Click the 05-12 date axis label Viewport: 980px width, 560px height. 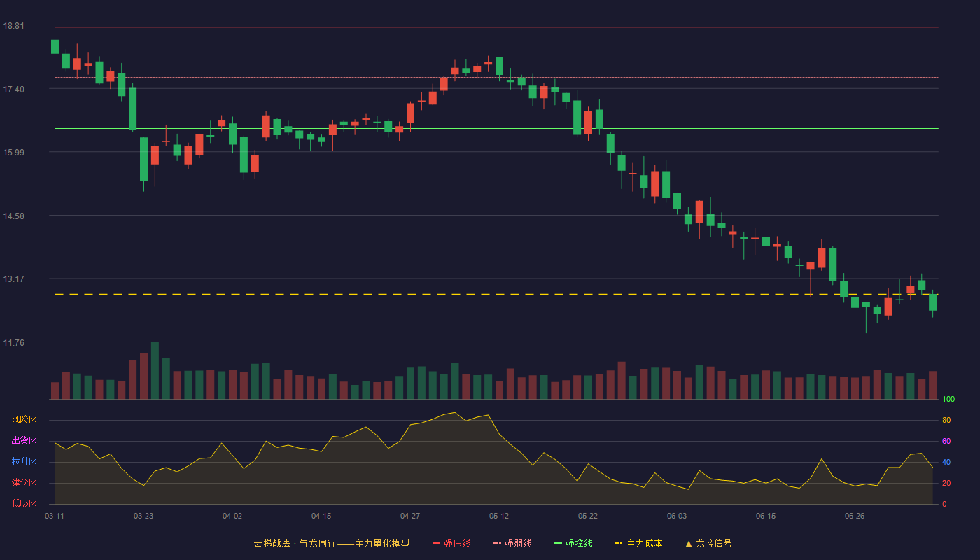499,516
